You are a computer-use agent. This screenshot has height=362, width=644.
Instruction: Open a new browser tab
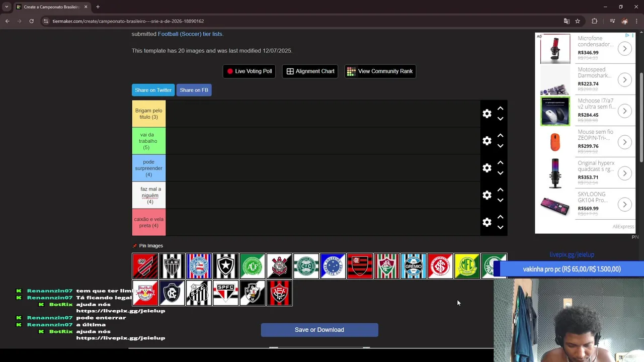click(x=98, y=7)
